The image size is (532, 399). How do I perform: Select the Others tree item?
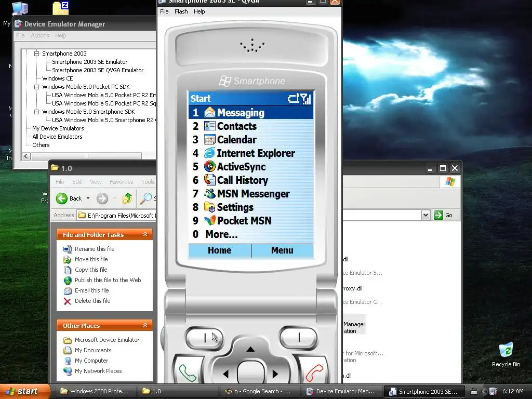41,145
